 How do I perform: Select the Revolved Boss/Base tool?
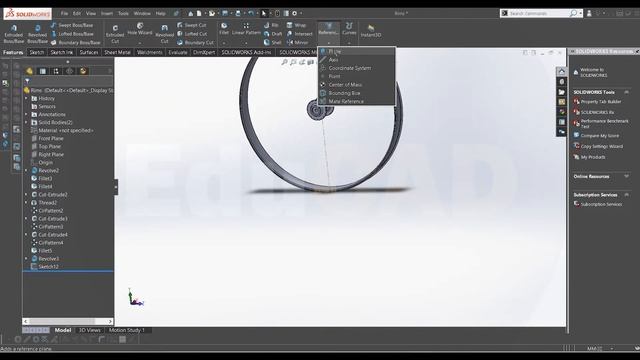[37, 34]
